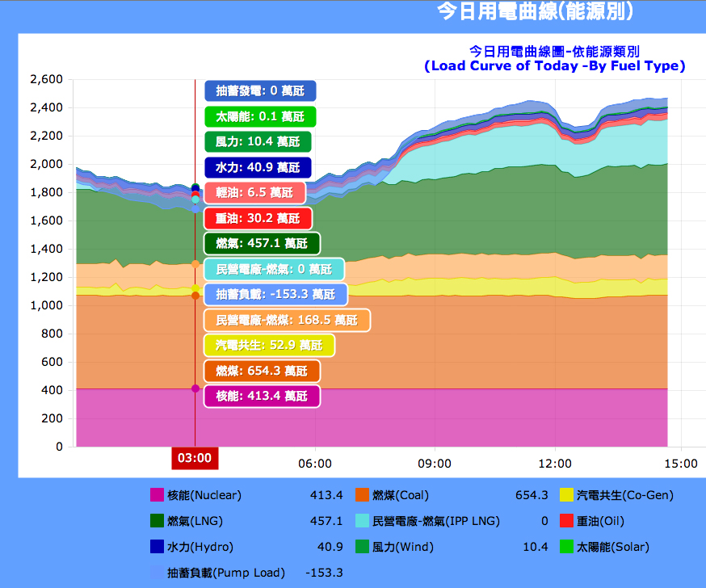Click the Oil red legend swatch
706x588 pixels.
pos(566,520)
